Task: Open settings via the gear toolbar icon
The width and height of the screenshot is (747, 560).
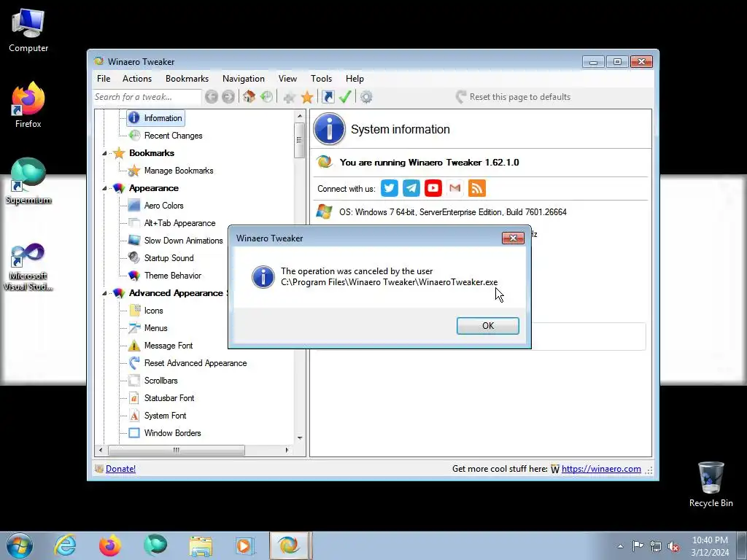Action: pyautogui.click(x=366, y=97)
